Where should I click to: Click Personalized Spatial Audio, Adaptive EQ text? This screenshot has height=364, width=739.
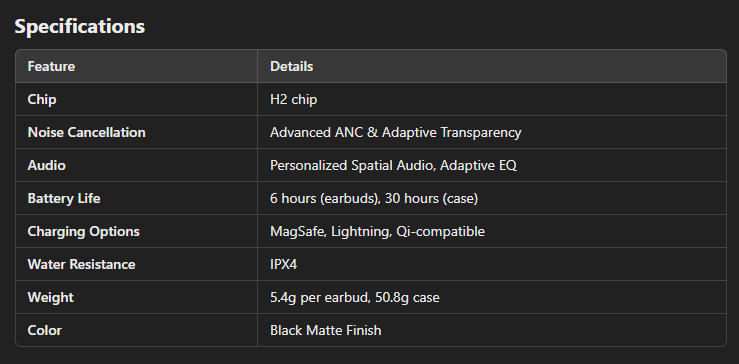393,165
